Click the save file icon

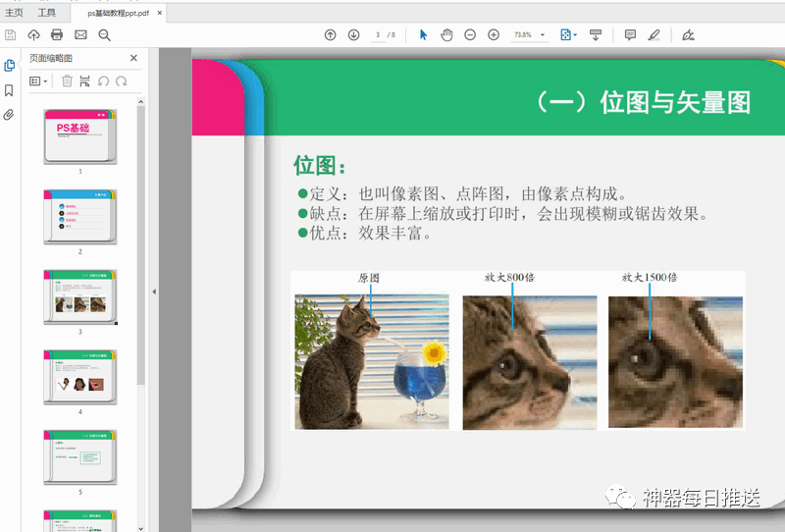click(11, 34)
